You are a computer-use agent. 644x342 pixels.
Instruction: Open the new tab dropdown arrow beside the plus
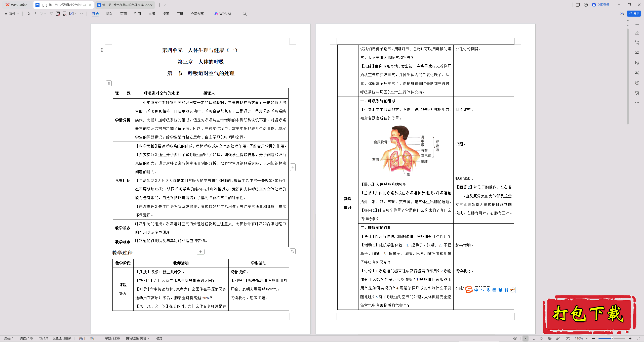165,5
